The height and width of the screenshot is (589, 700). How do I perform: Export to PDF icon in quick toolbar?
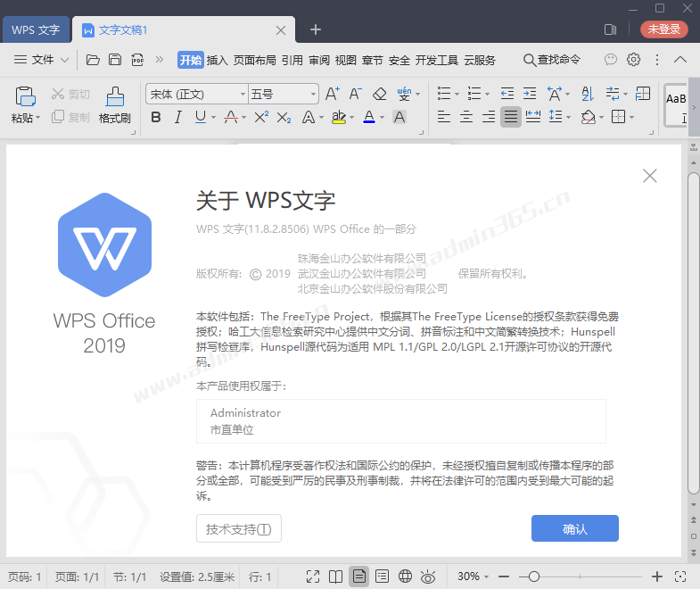tap(137, 60)
